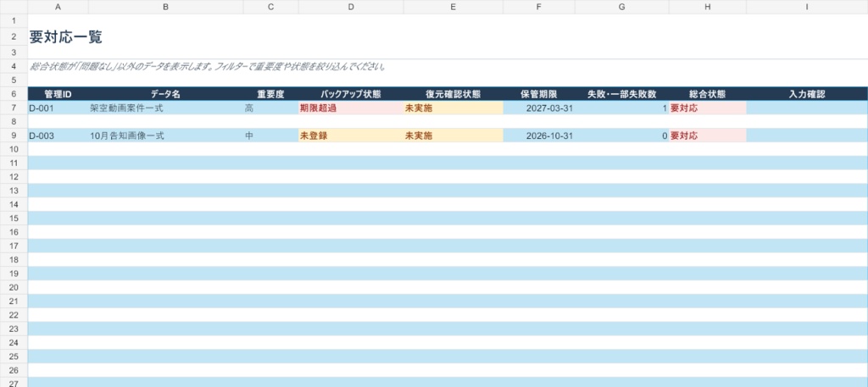Click the 管理ID header cell
This screenshot has height=387, width=868.
point(58,94)
